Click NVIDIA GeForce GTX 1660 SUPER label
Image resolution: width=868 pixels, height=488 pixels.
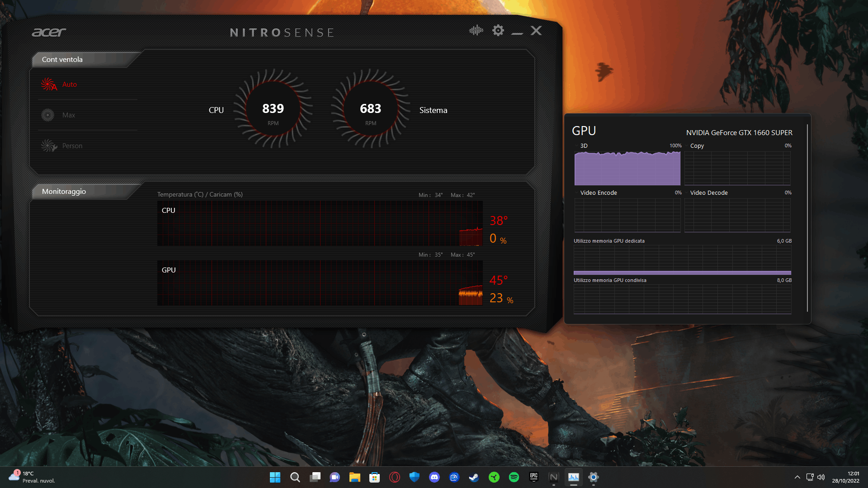coord(739,132)
